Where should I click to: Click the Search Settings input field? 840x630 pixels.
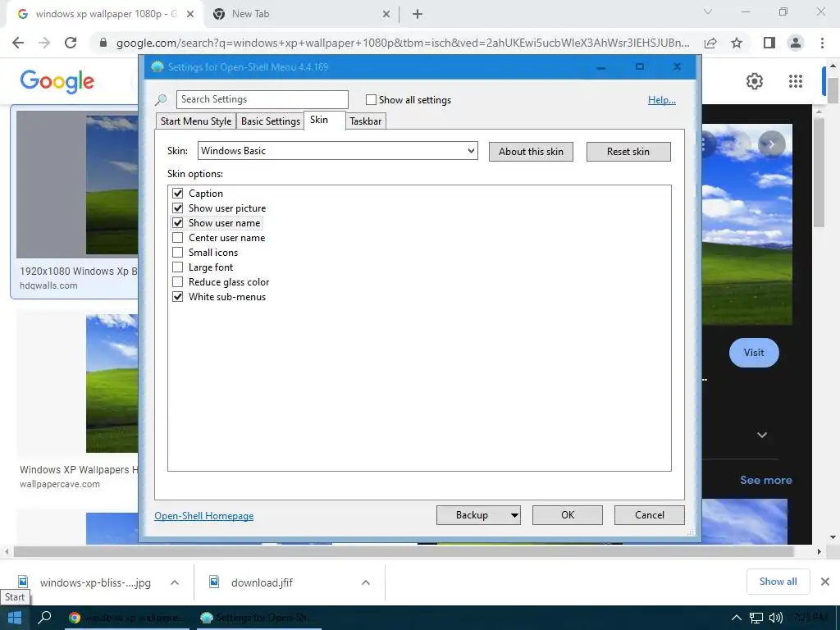point(262,99)
